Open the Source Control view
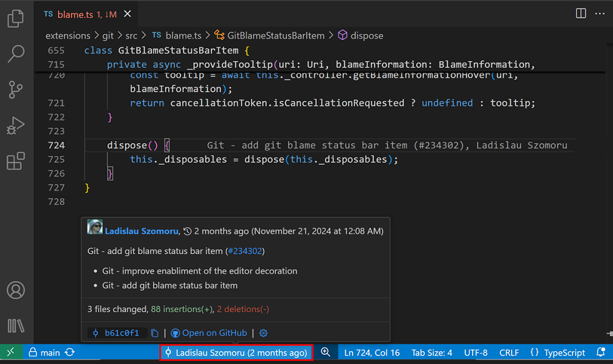Viewport: 613px width, 364px height. (x=16, y=89)
